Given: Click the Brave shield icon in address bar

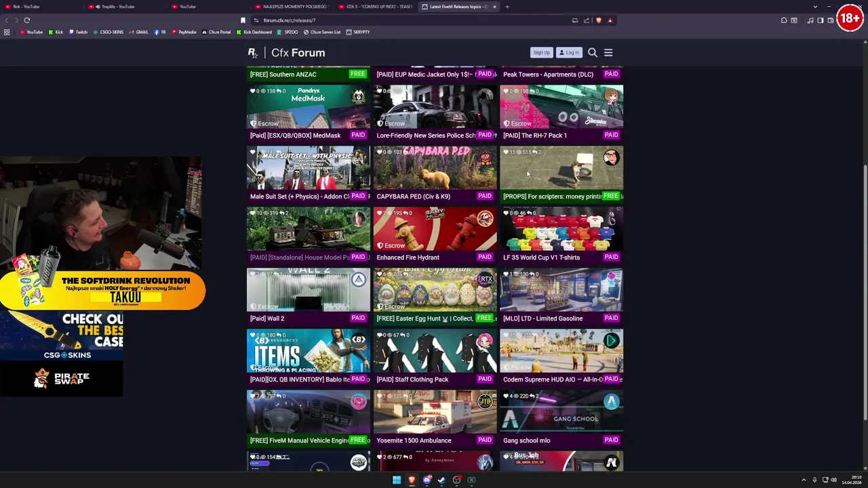Looking at the screenshot, I should click(x=598, y=20).
